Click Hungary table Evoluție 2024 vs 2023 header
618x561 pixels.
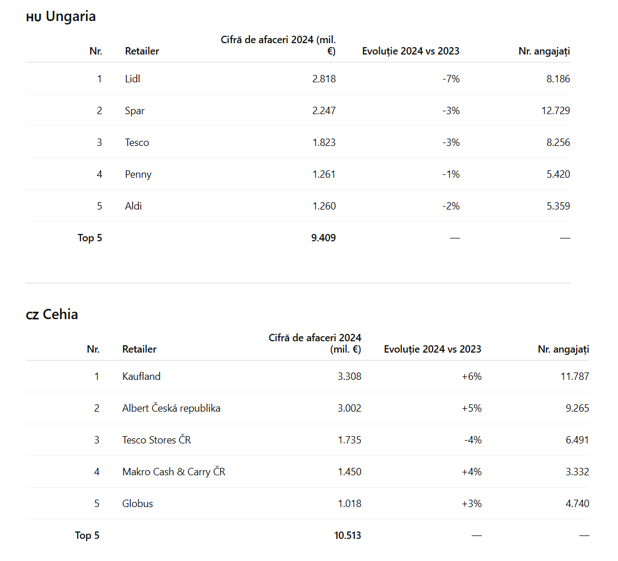click(x=411, y=51)
